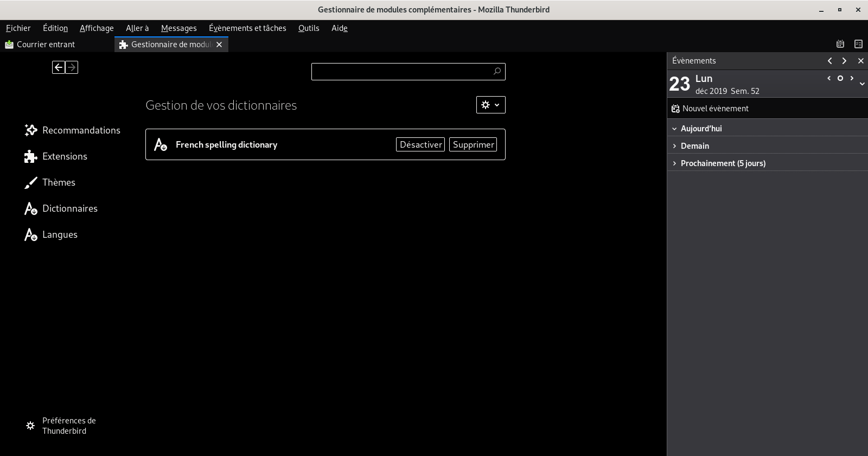The width and height of the screenshot is (868, 456).
Task: Expand the mini calendar dropdown chevron
Action: pos(862,84)
